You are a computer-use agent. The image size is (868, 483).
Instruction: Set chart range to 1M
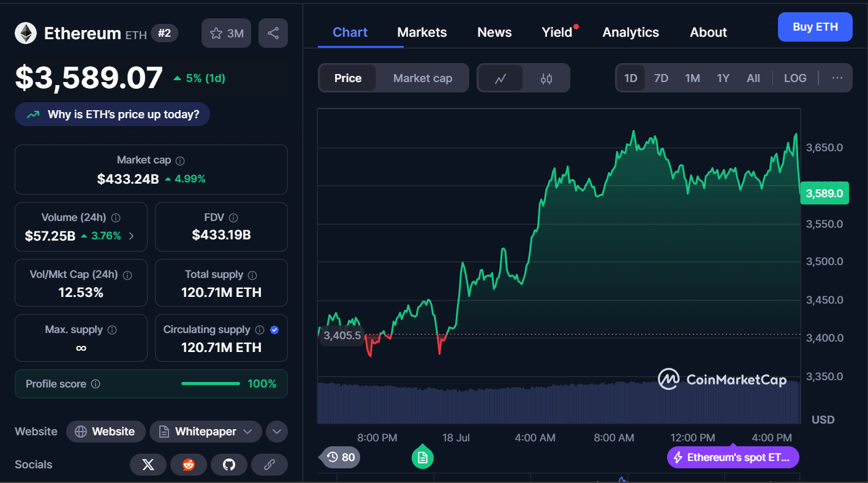click(692, 78)
